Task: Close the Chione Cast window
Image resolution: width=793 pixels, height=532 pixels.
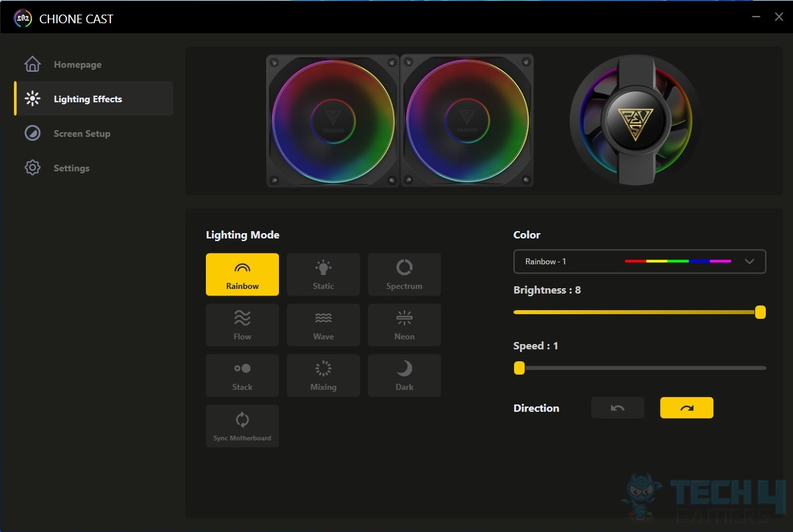Action: [x=779, y=17]
